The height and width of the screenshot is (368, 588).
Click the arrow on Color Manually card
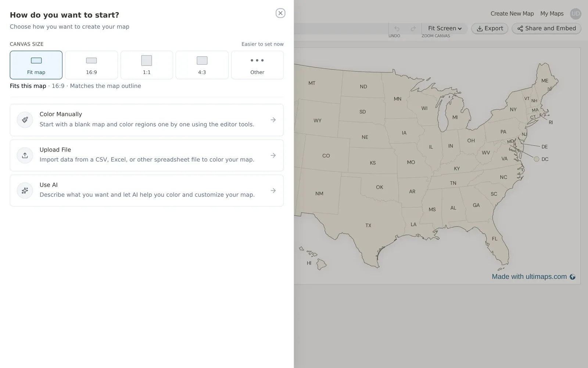(x=273, y=120)
